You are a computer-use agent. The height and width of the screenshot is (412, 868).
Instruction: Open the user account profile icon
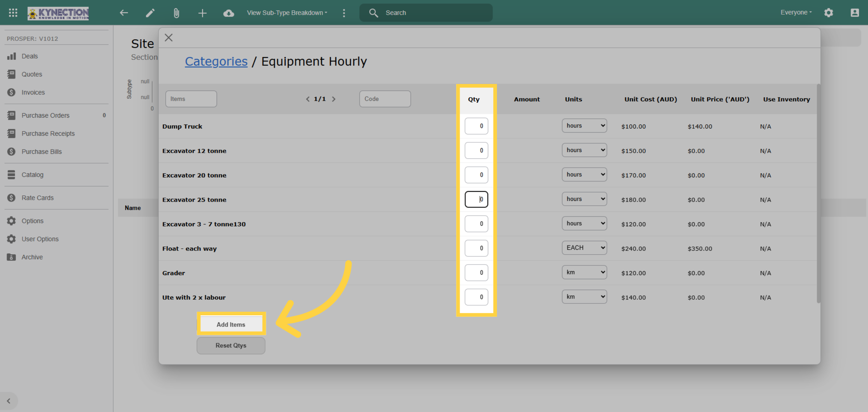coord(855,13)
